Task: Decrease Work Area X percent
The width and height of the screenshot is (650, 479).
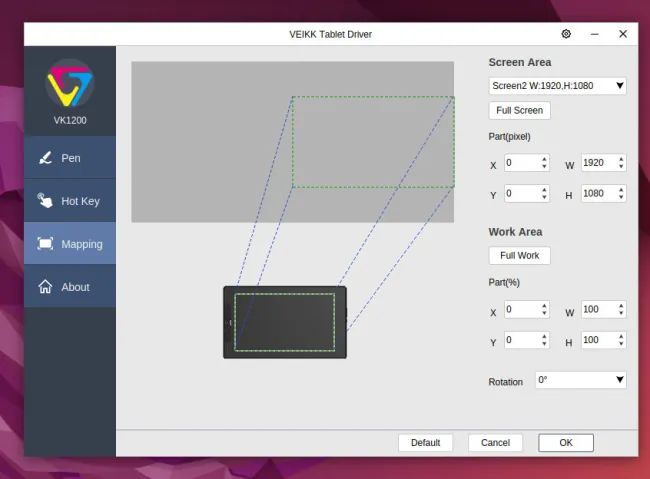Action: coord(544,313)
